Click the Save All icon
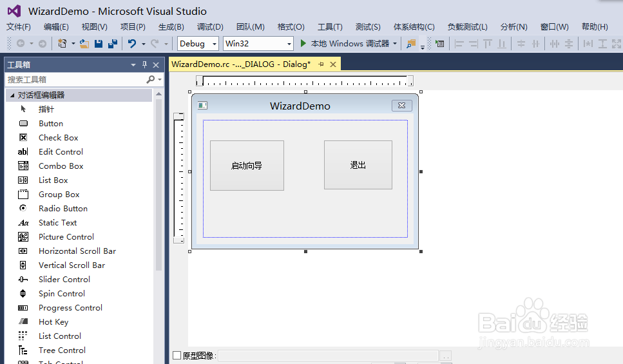The height and width of the screenshot is (364, 623). 113,43
